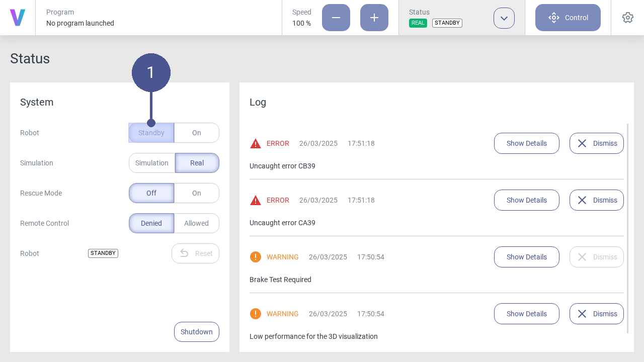Show Details for Brake Test Required warning
Screen dimensions: 644x362
tap(526, 257)
